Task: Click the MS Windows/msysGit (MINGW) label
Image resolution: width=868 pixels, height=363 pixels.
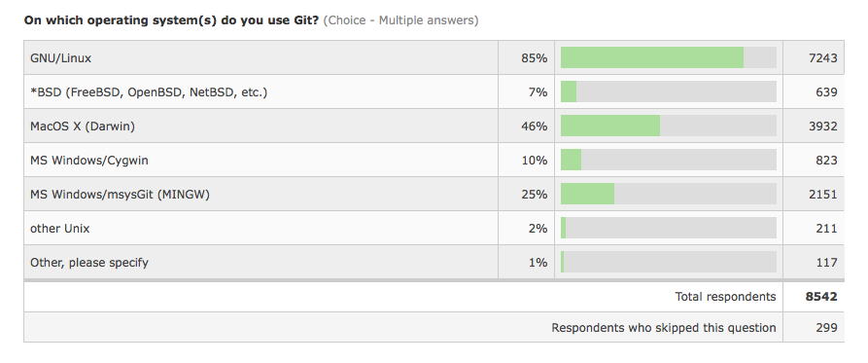Action: pos(120,195)
